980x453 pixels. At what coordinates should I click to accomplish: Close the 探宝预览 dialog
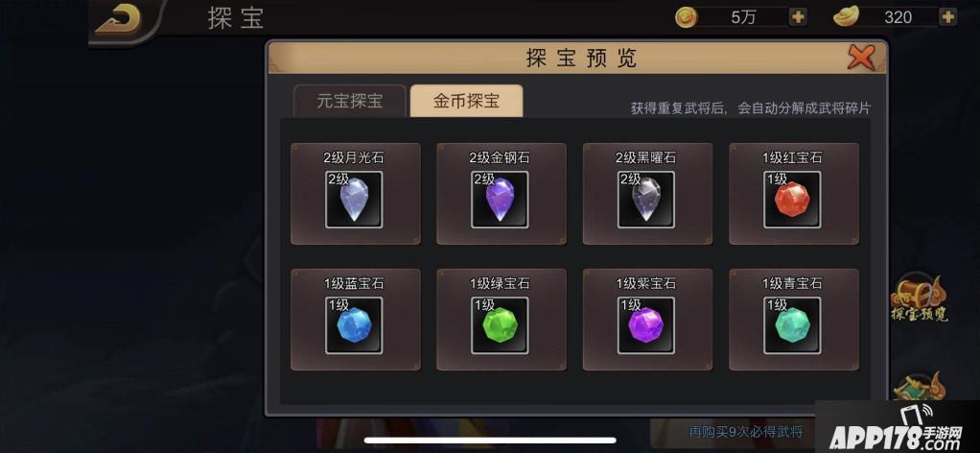click(x=861, y=59)
